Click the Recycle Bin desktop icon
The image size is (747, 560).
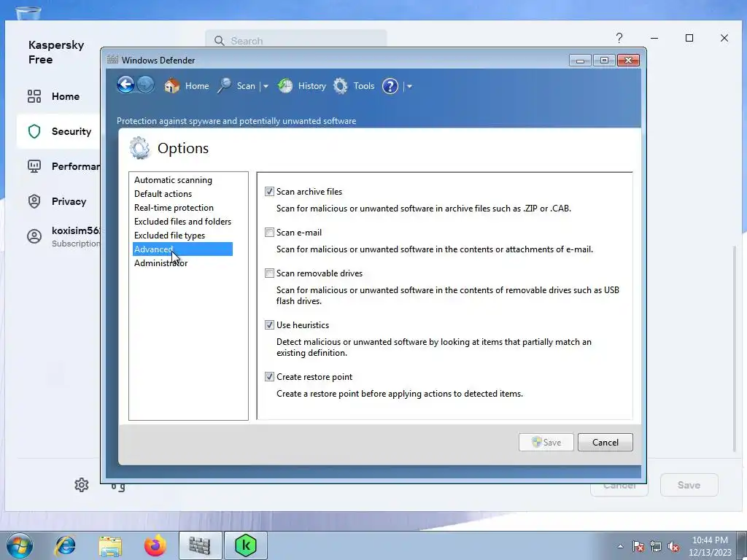28,13
